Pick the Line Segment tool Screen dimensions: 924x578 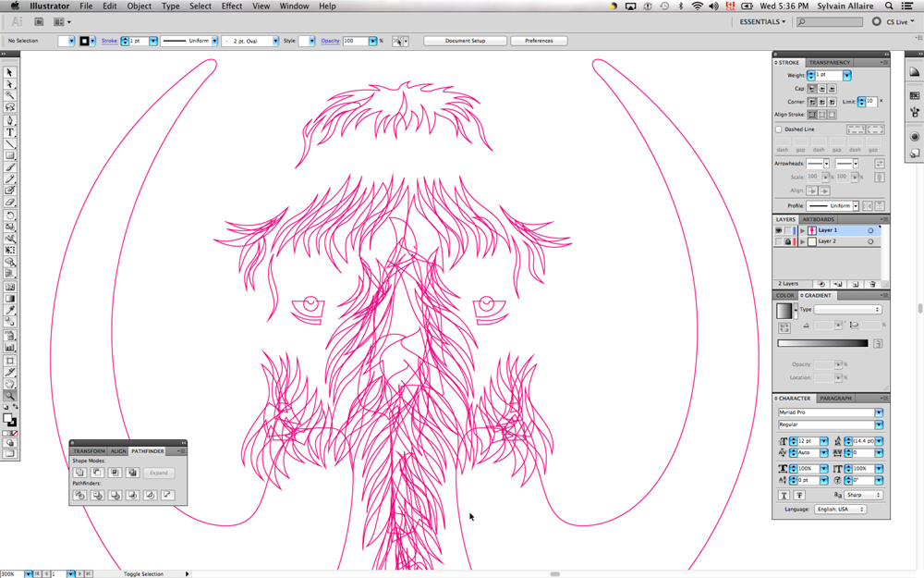(10, 144)
